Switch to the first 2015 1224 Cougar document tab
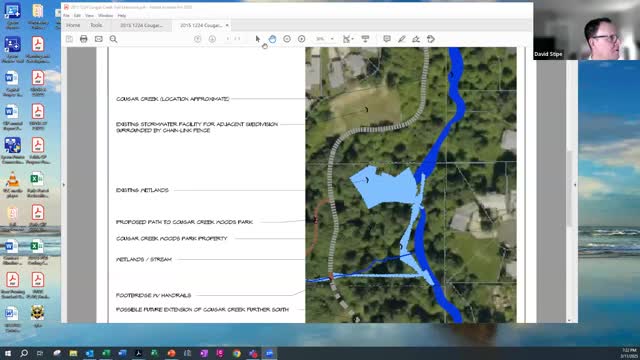 click(141, 25)
